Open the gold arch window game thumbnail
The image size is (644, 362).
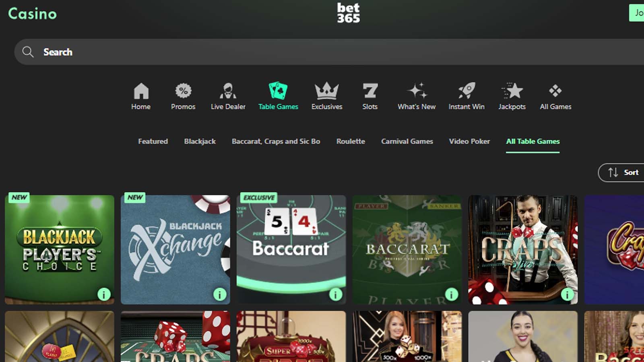60,336
